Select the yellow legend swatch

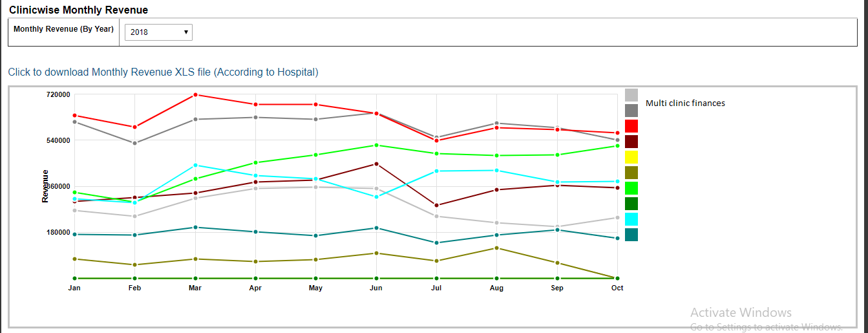click(631, 157)
